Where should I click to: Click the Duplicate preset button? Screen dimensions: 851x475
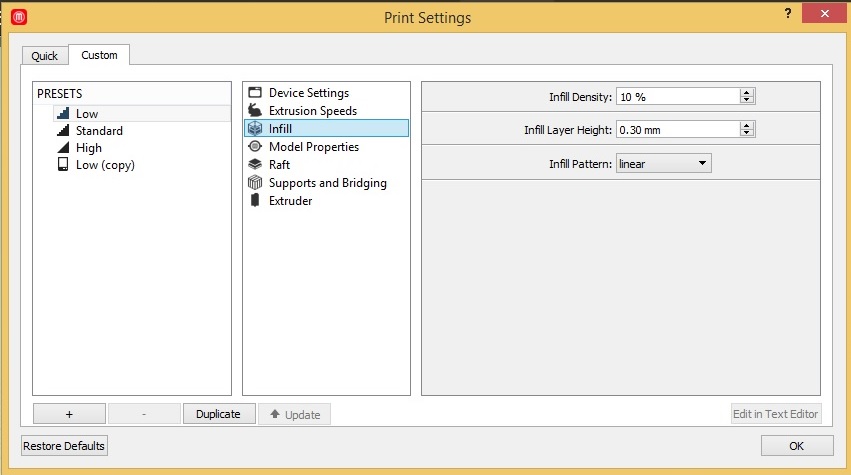218,414
